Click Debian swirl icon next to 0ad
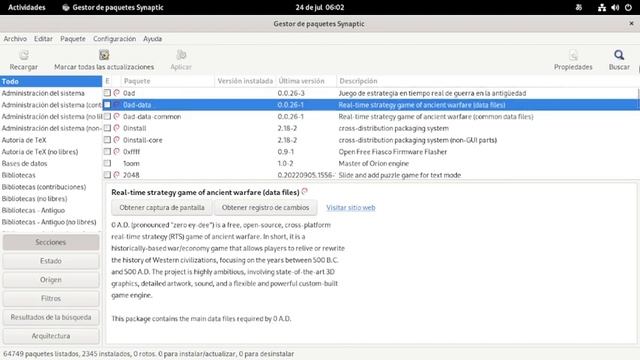 116,93
